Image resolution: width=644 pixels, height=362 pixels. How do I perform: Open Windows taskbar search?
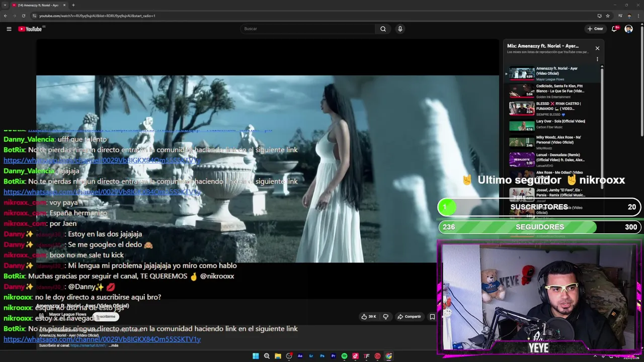[267, 356]
